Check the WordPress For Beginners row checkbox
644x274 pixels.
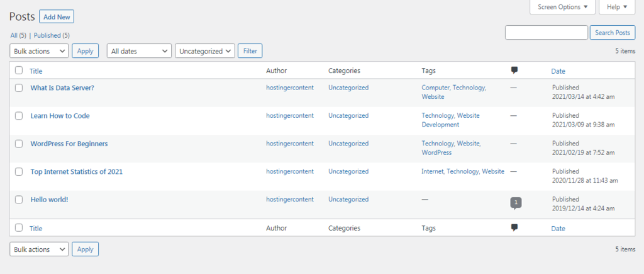[x=19, y=144]
